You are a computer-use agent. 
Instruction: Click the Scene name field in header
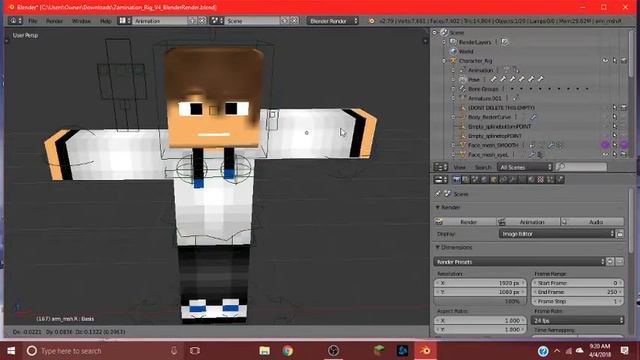(x=252, y=21)
